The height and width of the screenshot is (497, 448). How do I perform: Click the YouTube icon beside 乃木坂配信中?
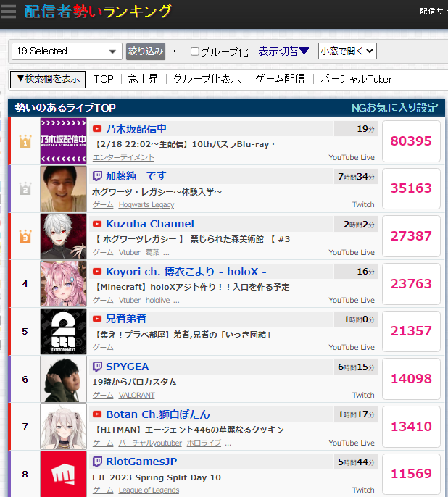point(97,129)
